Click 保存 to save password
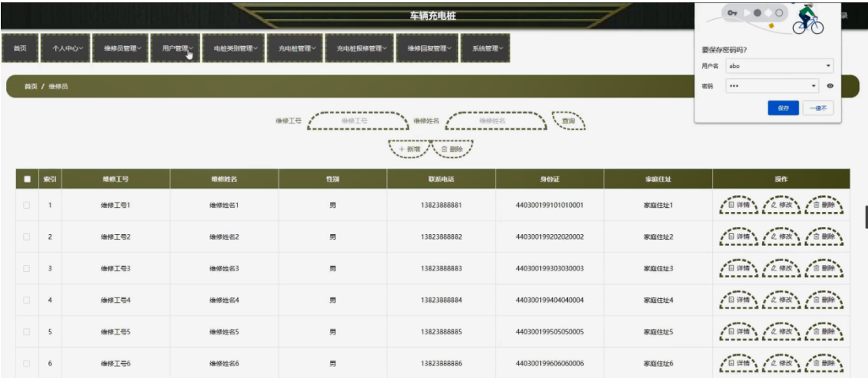Viewport: 868px width, 378px height. (783, 108)
